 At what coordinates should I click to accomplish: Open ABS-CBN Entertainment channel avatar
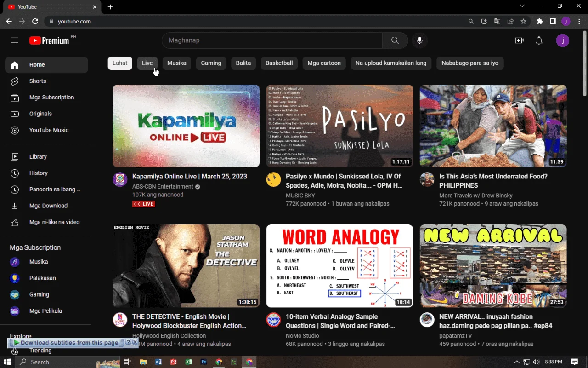point(120,179)
